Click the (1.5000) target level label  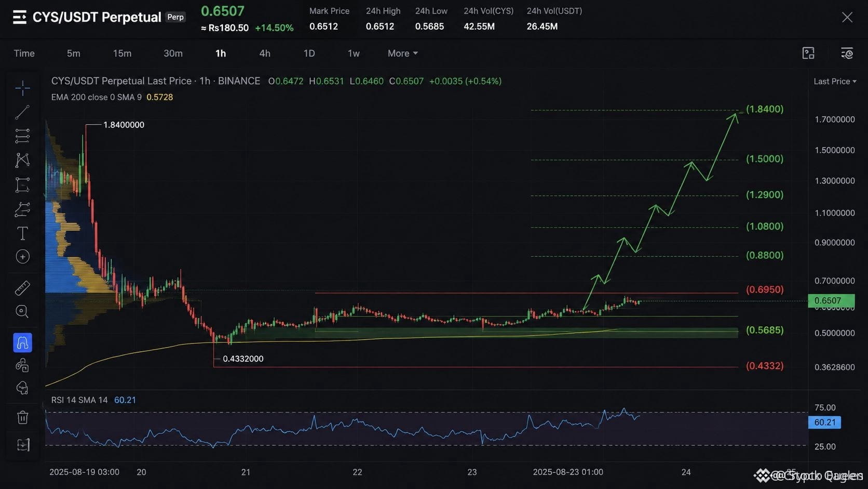pyautogui.click(x=765, y=159)
